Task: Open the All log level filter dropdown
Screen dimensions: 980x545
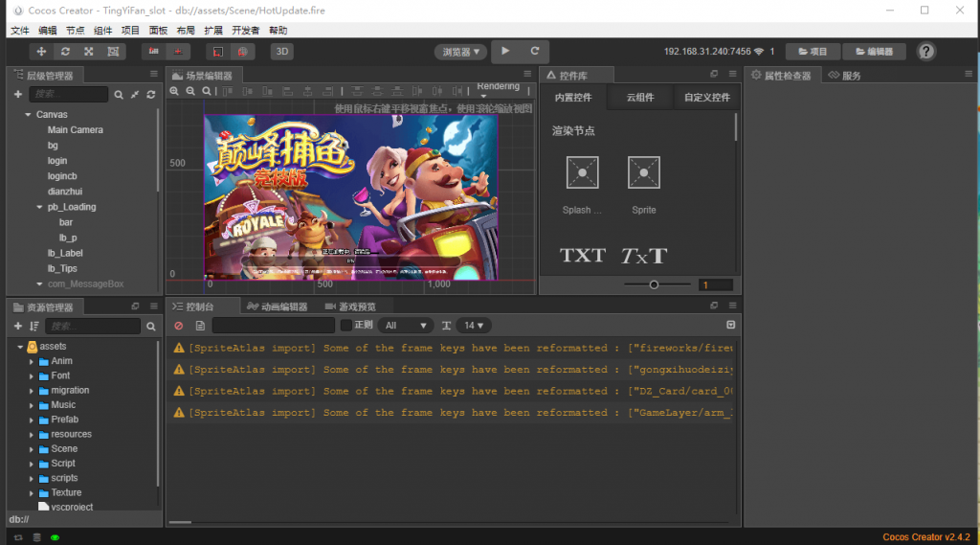Action: click(406, 326)
